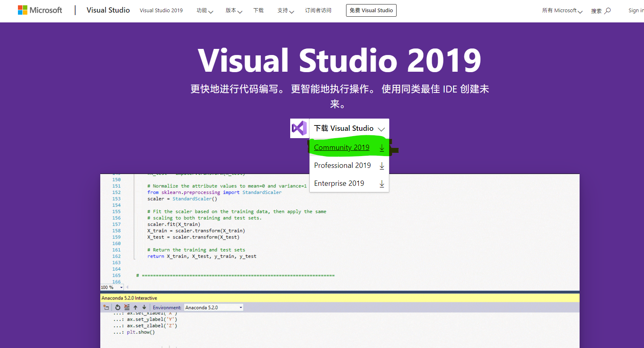
Task: Click the purple Visual Studio logo icon
Action: (299, 128)
